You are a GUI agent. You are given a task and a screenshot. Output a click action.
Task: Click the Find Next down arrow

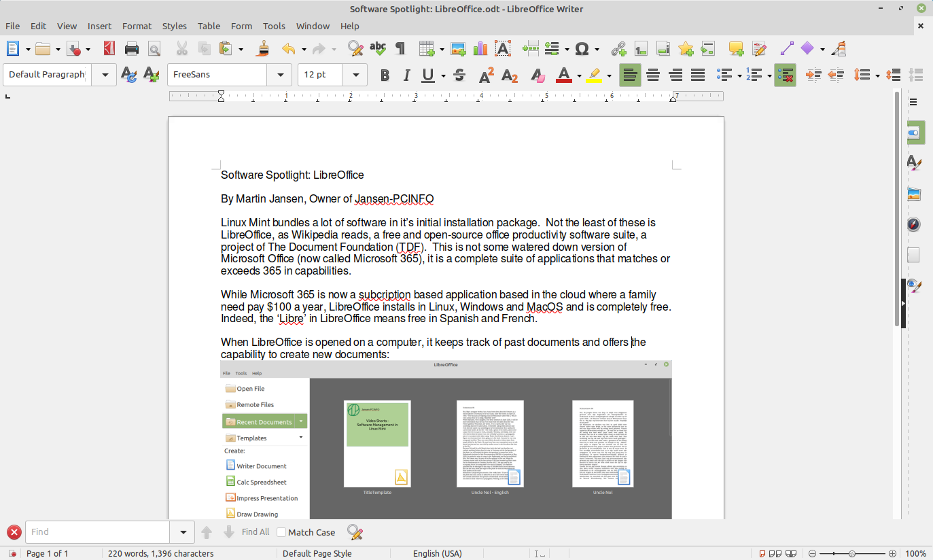(x=229, y=532)
